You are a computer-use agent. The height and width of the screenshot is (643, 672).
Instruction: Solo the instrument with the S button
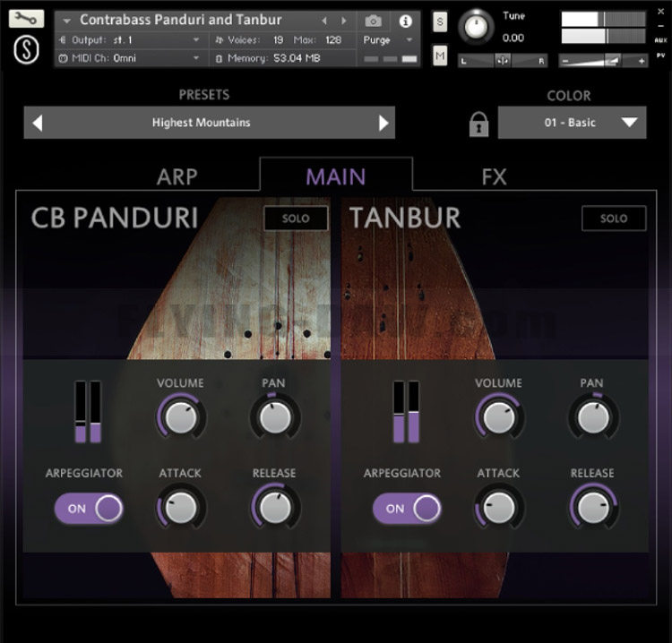[440, 21]
